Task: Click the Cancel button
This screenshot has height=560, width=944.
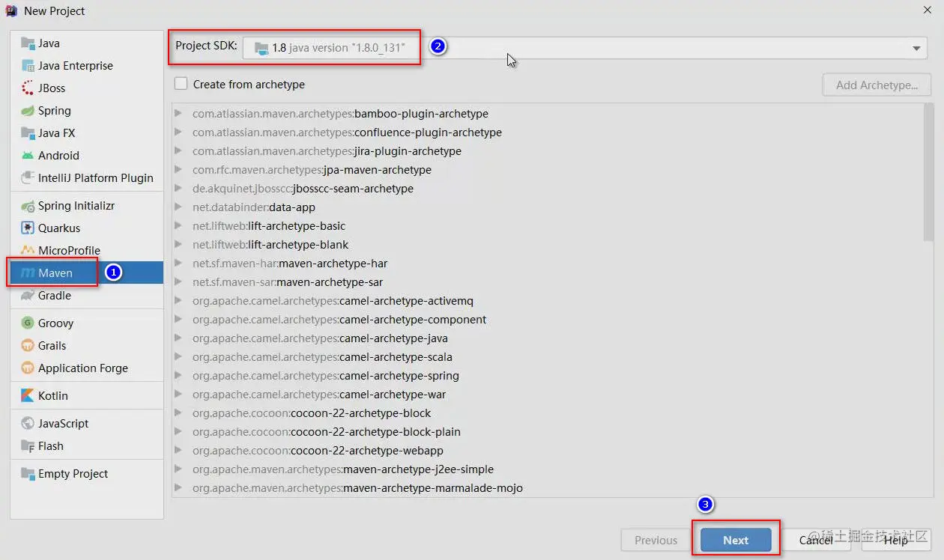Action: [x=816, y=540]
